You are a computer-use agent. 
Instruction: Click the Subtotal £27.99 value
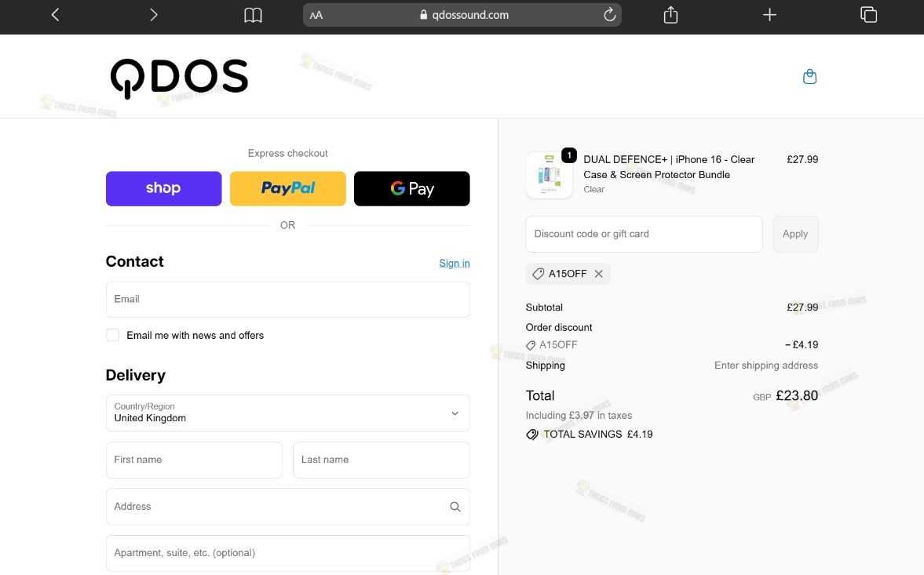pos(802,308)
